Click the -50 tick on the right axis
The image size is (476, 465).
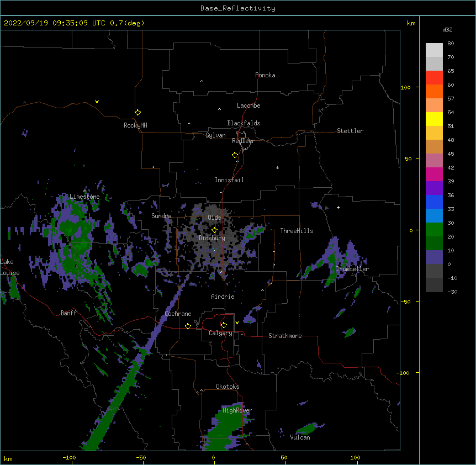[405, 302]
